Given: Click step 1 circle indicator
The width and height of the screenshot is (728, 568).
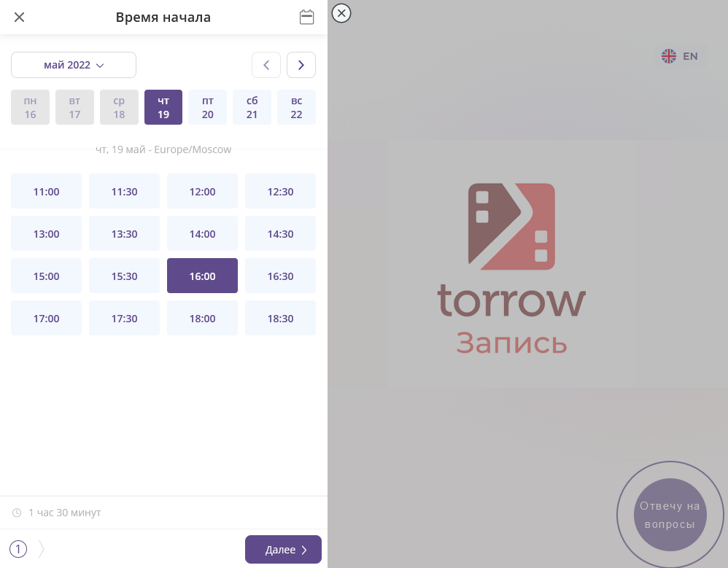Looking at the screenshot, I should click(18, 550).
